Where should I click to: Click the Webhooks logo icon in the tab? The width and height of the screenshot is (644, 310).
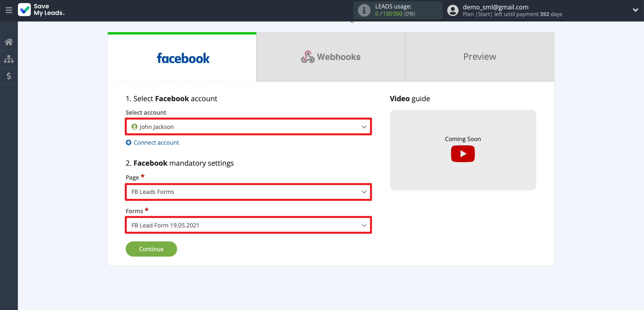click(x=308, y=57)
